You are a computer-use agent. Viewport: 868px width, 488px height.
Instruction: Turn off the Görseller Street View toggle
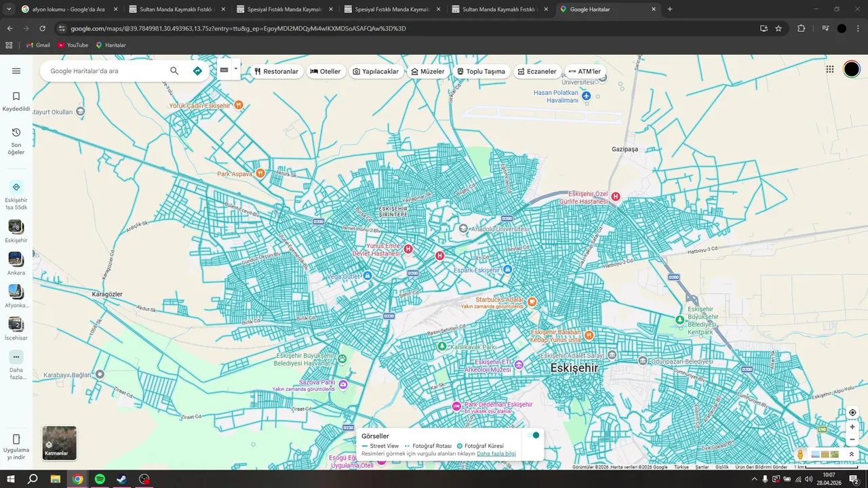(x=532, y=435)
